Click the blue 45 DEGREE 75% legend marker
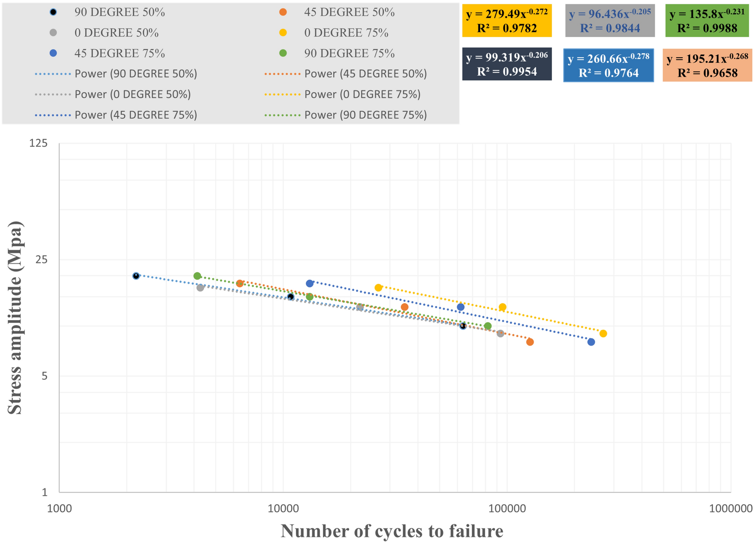756x545 pixels. click(53, 53)
